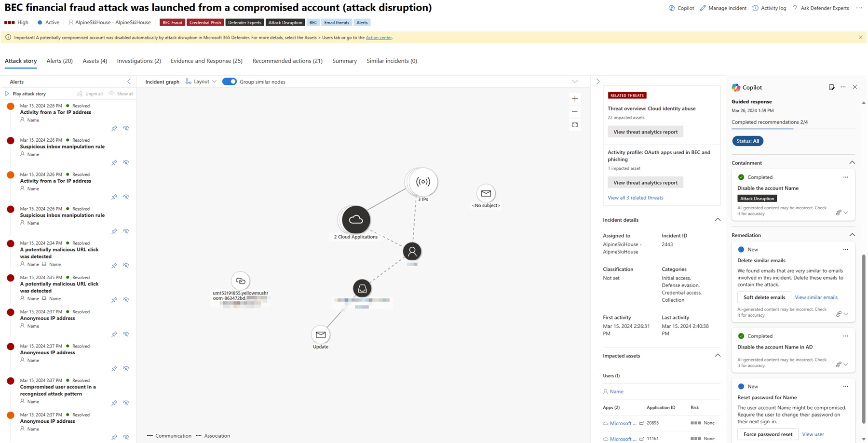Zoom in on the incident graph

[x=575, y=99]
